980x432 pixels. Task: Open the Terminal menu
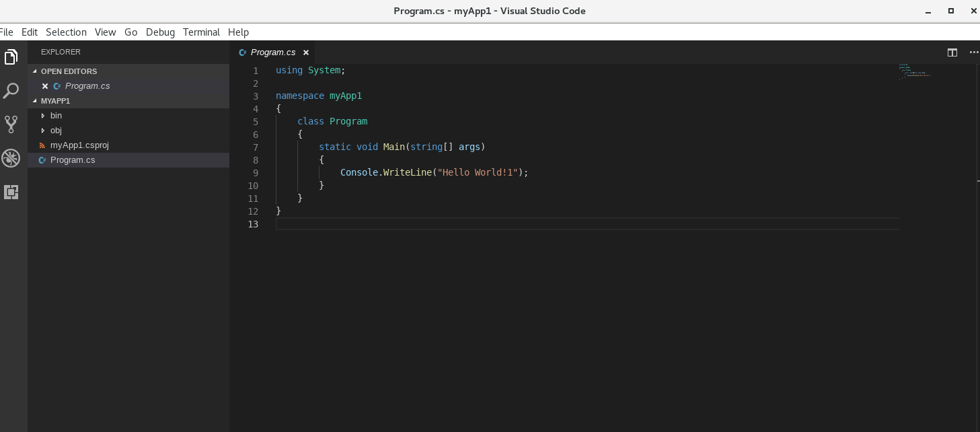point(201,32)
